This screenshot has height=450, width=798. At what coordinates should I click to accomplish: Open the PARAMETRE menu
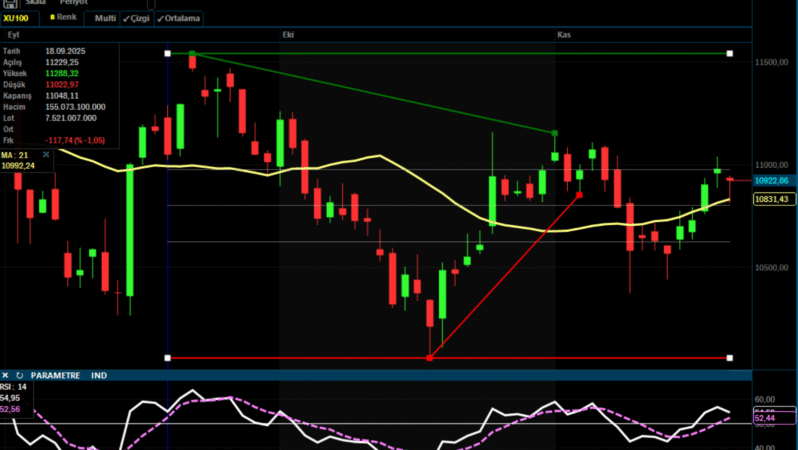click(x=56, y=376)
